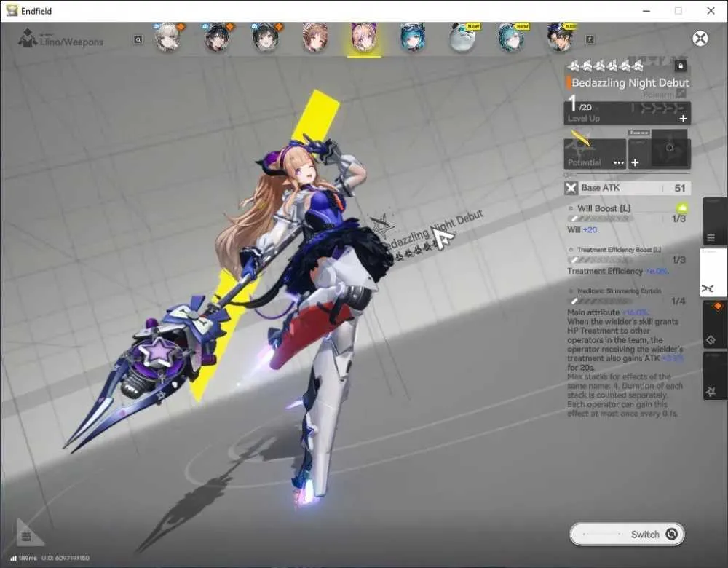This screenshot has width=728, height=568.
Task: Click the Base ATK value 51
Action: click(680, 188)
